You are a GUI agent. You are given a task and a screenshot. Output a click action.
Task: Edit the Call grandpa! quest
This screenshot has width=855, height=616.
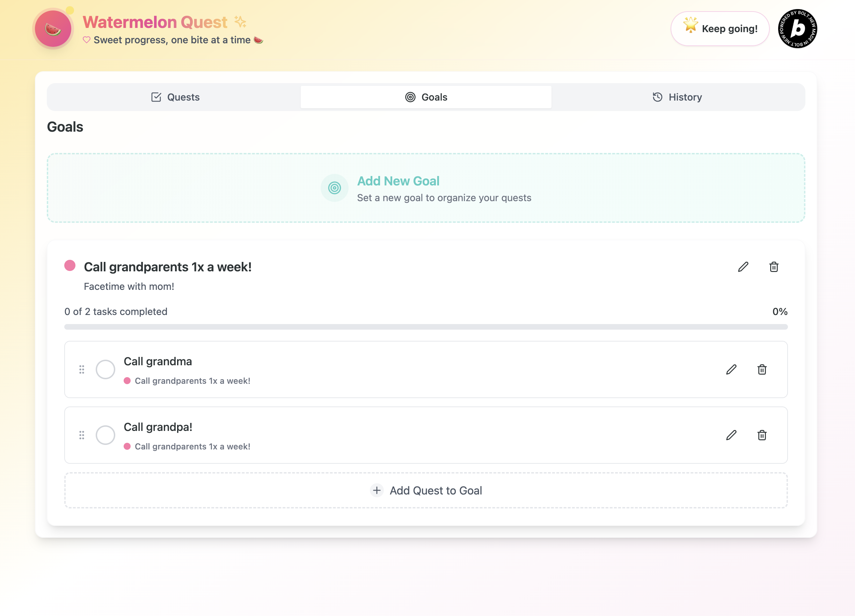coord(731,435)
